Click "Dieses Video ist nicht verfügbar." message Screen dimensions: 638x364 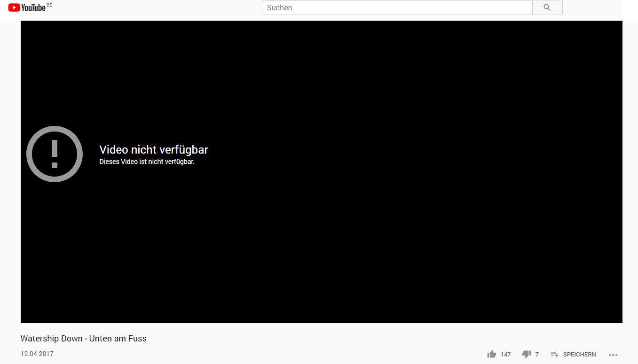click(147, 162)
